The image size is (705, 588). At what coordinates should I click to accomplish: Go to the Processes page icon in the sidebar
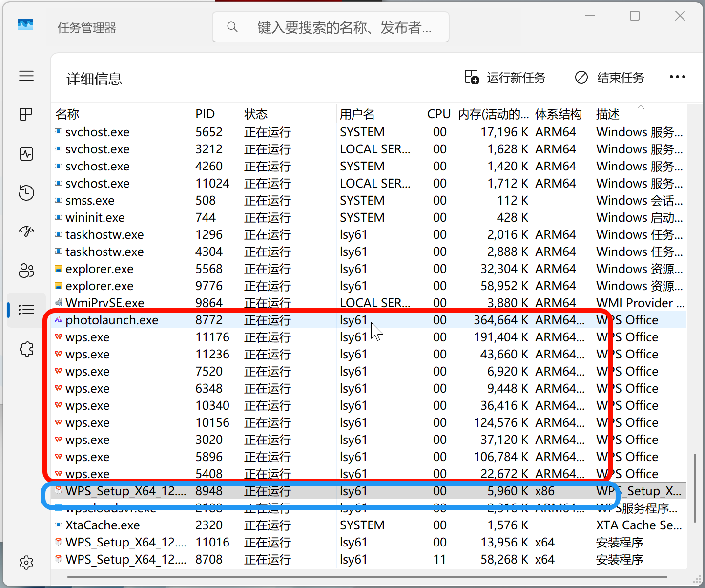(x=26, y=114)
